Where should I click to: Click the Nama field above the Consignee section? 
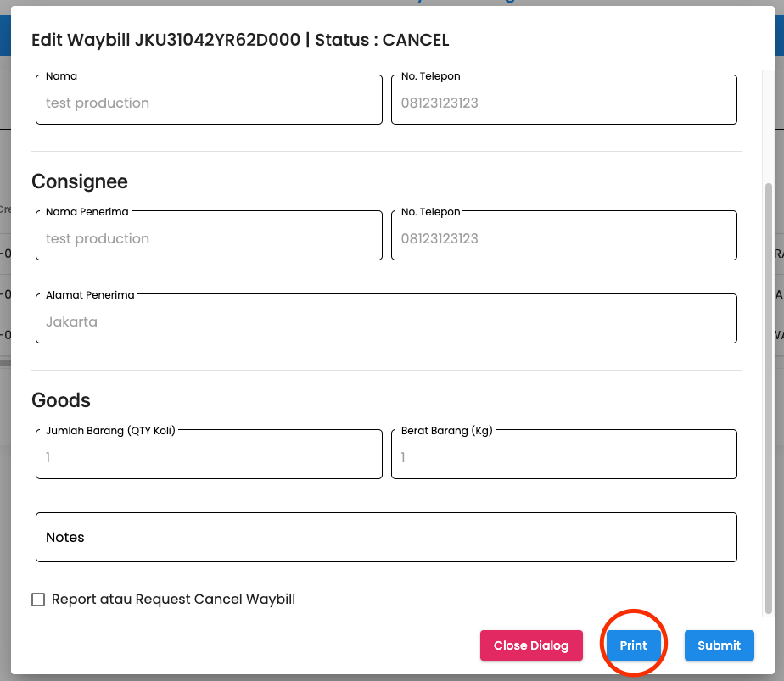tap(209, 103)
